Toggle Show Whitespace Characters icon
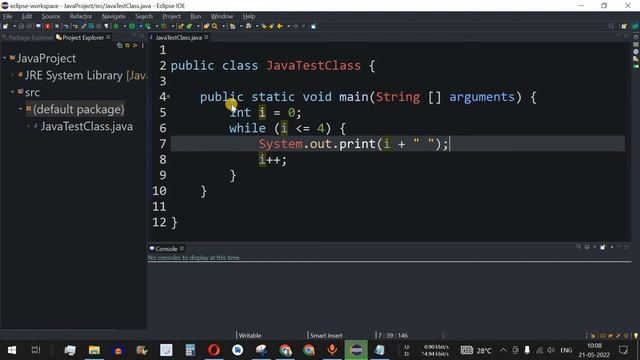640x360 pixels. pos(106,26)
